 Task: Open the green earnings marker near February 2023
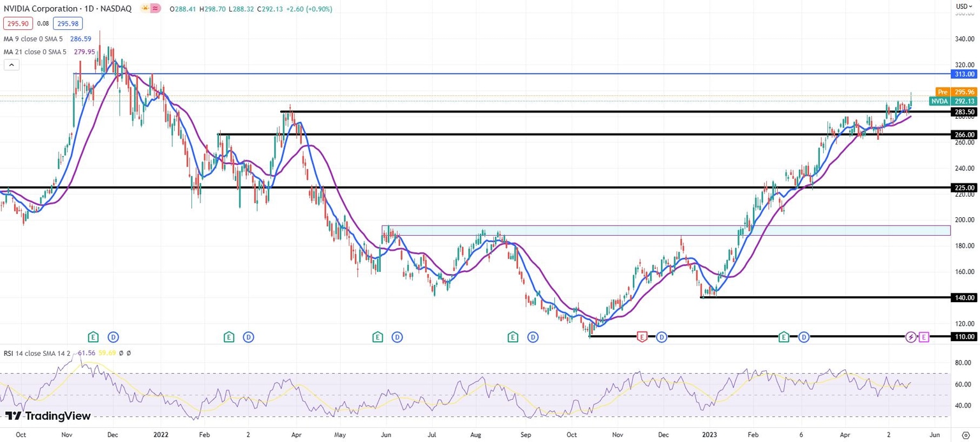tap(784, 337)
